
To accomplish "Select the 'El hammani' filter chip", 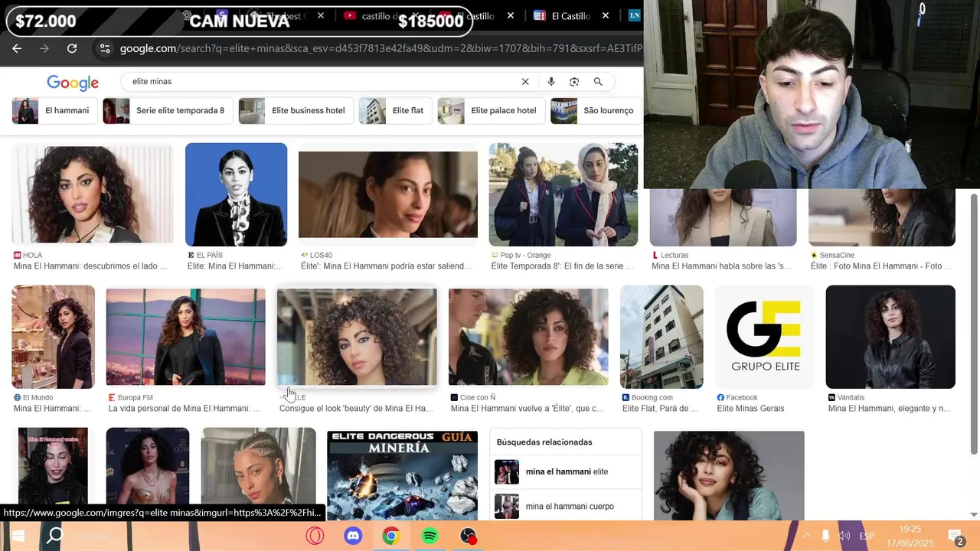I will coord(54,111).
